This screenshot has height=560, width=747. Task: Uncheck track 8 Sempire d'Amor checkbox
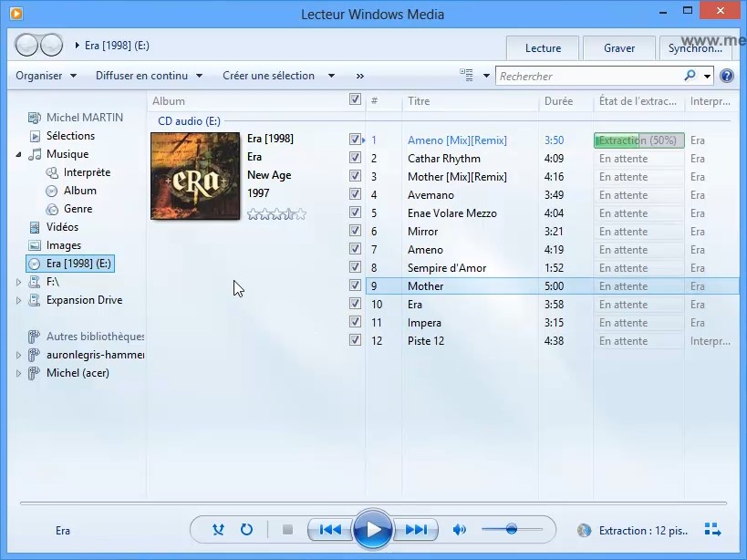click(x=355, y=267)
